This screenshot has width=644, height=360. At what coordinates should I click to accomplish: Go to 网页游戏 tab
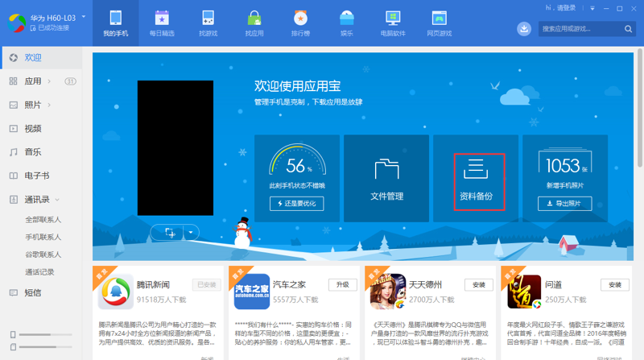tap(439, 23)
